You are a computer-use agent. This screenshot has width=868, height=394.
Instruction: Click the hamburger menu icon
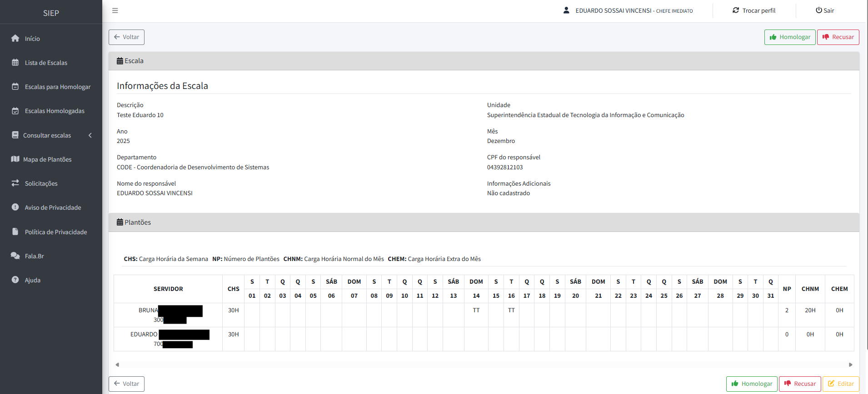(x=115, y=10)
